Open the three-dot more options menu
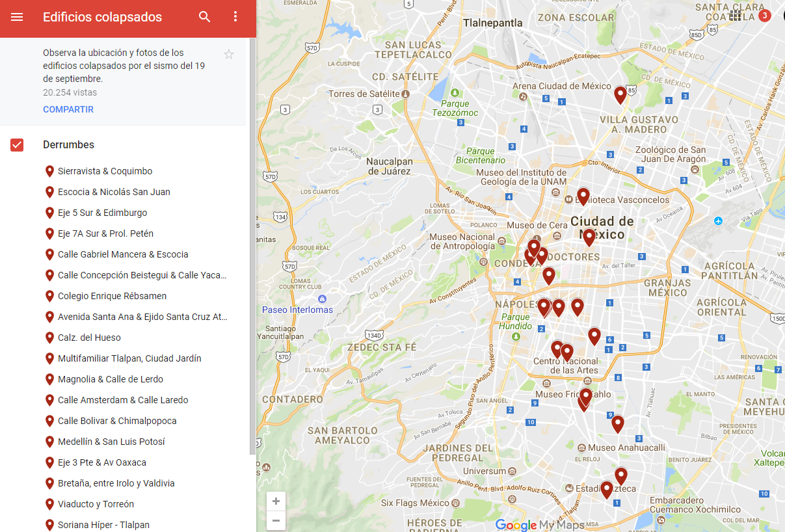 click(235, 18)
